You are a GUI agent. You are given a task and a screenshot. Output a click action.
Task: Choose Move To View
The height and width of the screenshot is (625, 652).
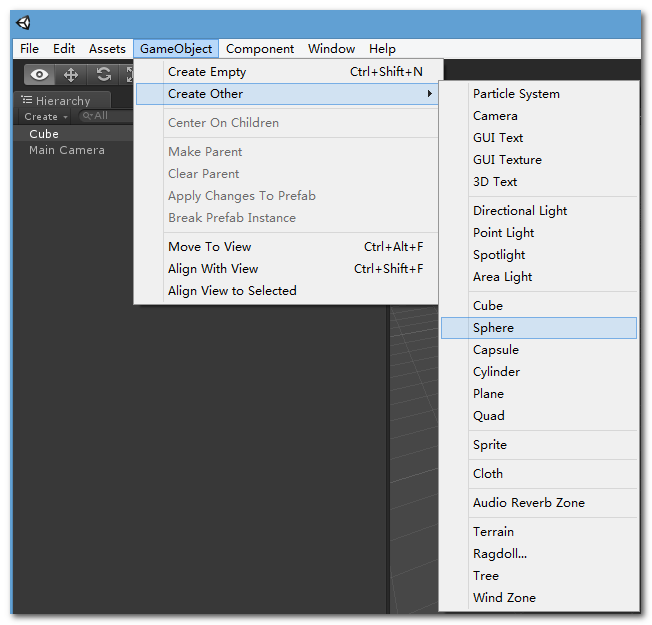[287, 247]
